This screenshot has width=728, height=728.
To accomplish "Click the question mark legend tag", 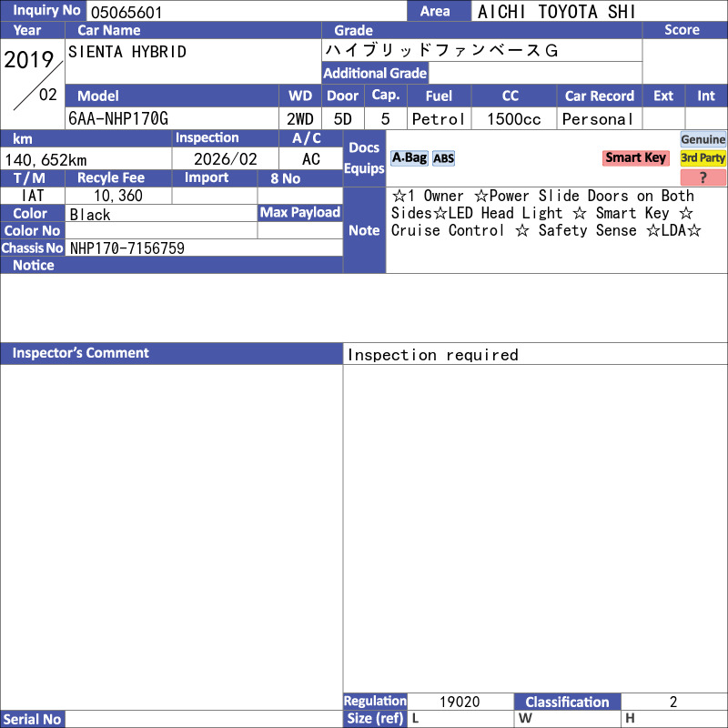I will [x=703, y=177].
